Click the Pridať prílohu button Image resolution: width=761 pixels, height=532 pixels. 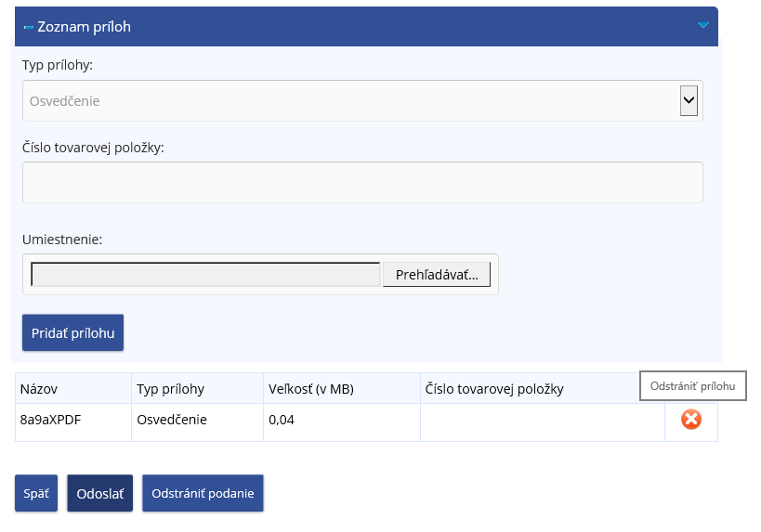(x=72, y=332)
